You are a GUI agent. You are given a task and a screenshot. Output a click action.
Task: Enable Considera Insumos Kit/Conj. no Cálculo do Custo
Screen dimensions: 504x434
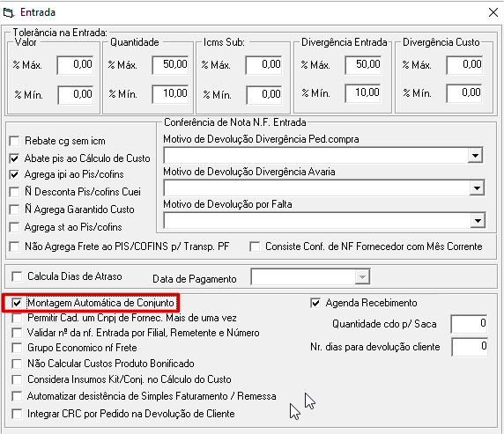(x=17, y=379)
